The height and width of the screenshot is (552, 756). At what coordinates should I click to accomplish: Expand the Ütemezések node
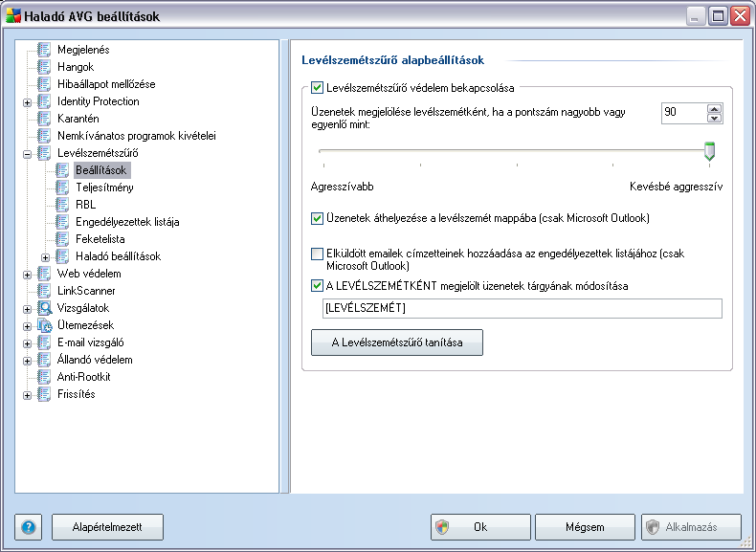(28, 327)
